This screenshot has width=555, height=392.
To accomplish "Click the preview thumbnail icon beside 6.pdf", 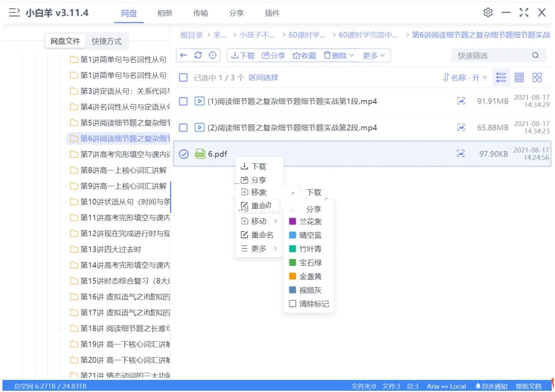I will point(461,154).
